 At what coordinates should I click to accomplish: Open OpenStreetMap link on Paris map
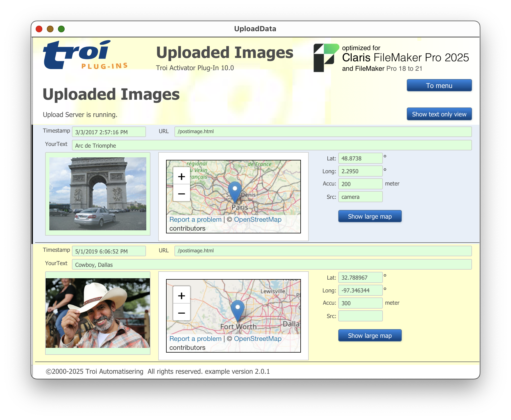coord(258,219)
